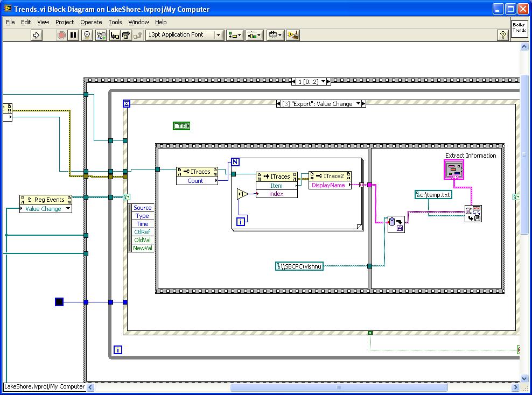The height and width of the screenshot is (395, 532).
Task: Click the Boiler Trends VI icon
Action: tap(519, 28)
